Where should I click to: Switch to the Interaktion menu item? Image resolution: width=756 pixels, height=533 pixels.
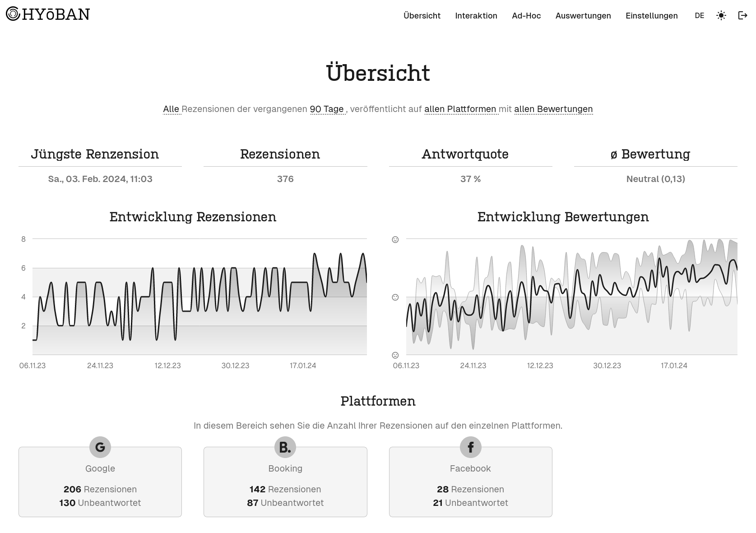[x=476, y=15]
